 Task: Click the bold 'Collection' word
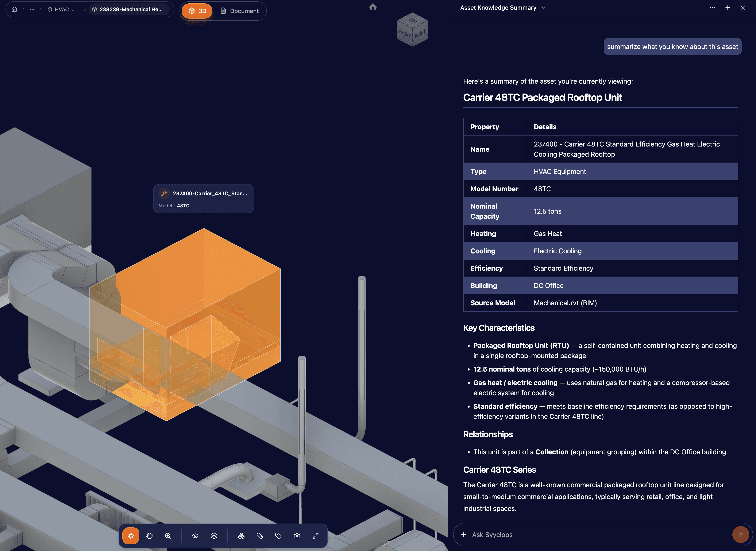(552, 452)
